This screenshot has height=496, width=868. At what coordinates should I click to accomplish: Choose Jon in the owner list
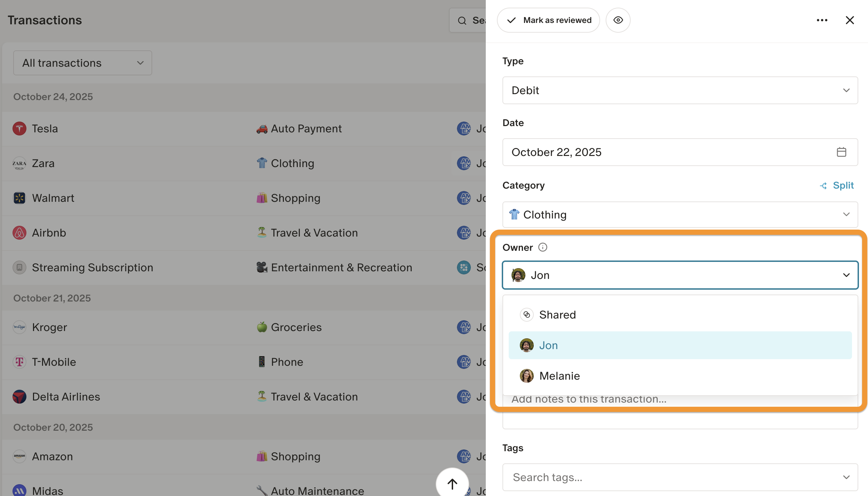548,345
